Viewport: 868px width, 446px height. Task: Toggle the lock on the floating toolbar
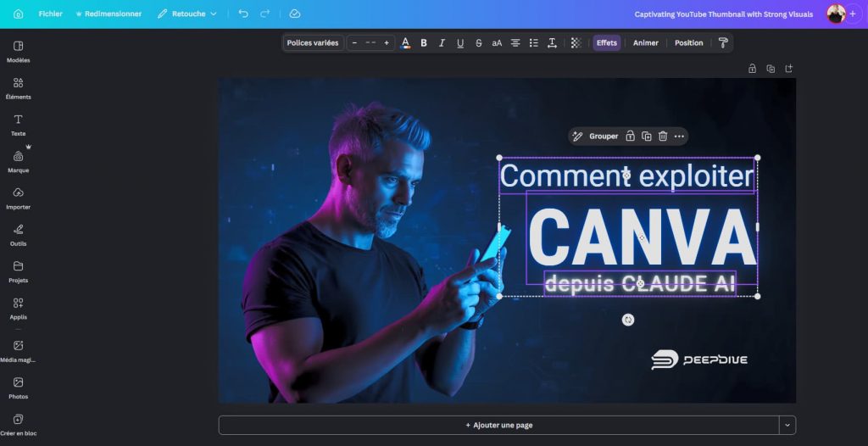pos(630,137)
